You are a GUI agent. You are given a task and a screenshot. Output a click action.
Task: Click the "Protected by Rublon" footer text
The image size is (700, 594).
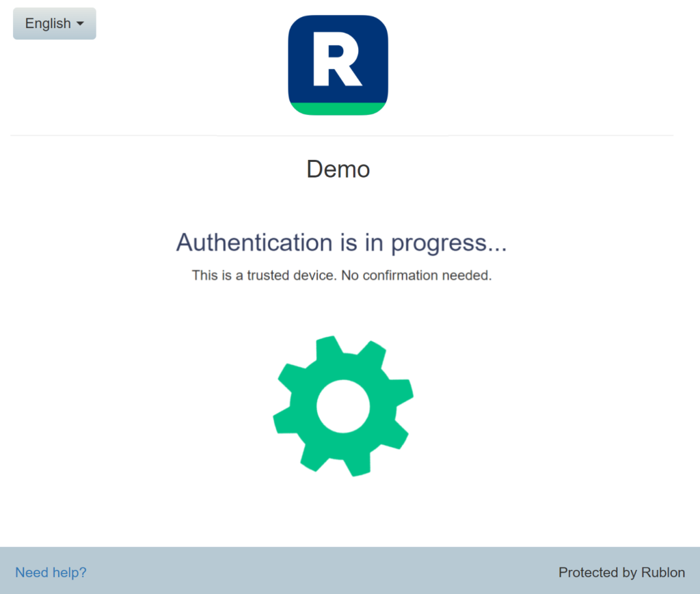pos(621,573)
